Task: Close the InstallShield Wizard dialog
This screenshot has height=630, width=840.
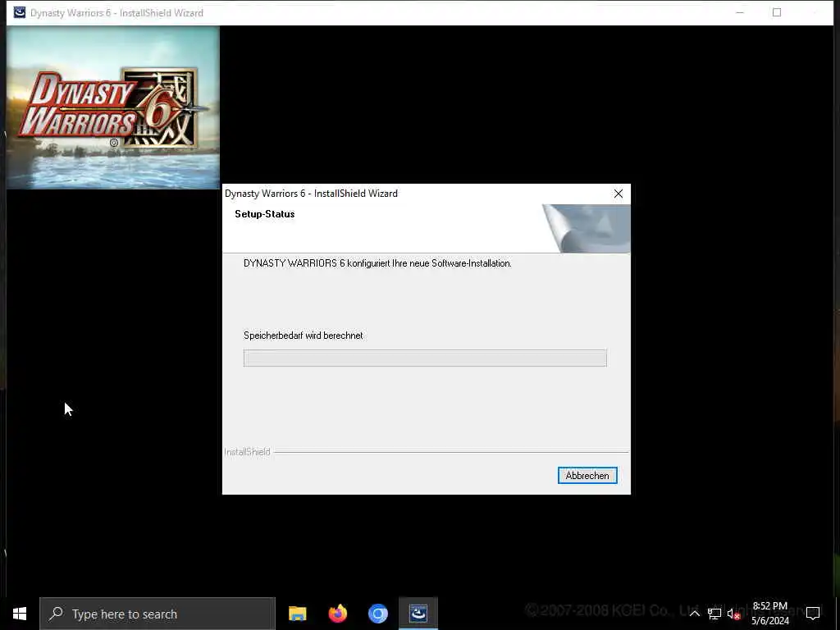Action: 619,194
